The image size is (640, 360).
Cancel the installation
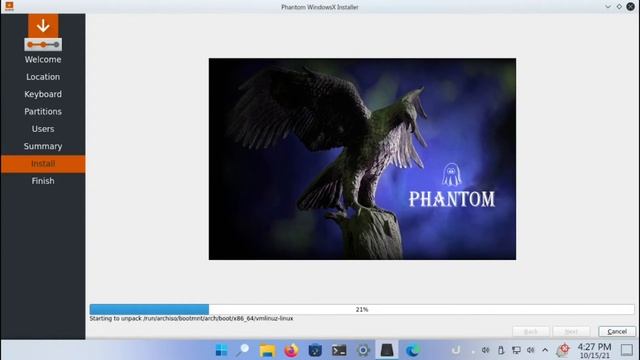point(617,331)
